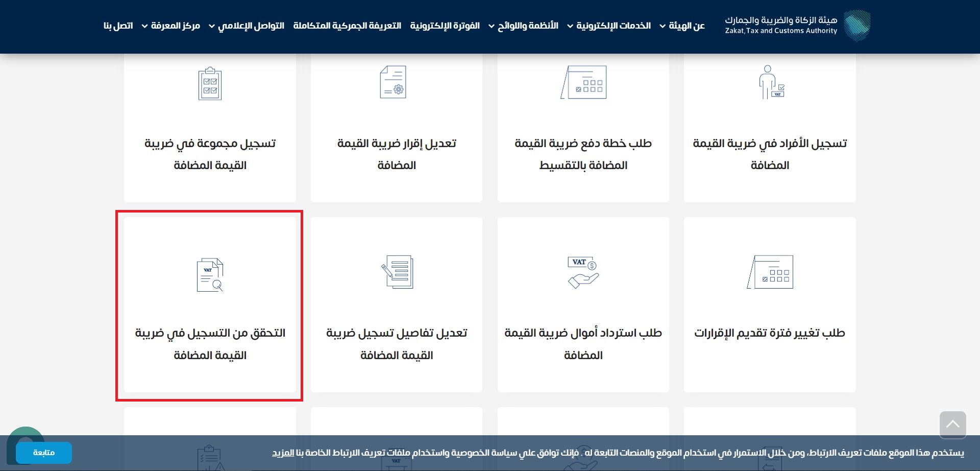Select the VAT refund hand icon for طلب استرداد
Image resolution: width=980 pixels, height=471 pixels.
582,272
